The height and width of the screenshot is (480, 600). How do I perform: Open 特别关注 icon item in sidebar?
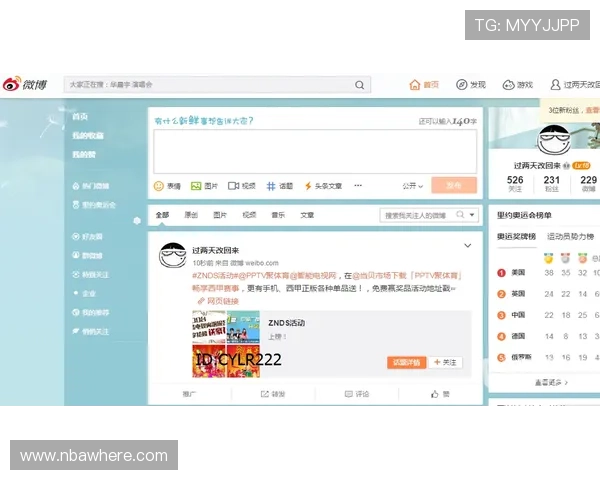pyautogui.click(x=91, y=275)
